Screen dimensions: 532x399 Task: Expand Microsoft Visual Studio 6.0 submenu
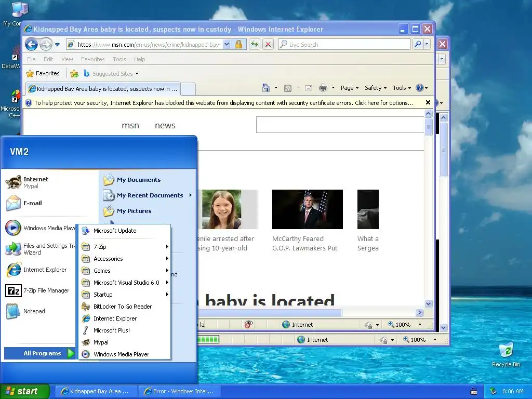tap(125, 283)
